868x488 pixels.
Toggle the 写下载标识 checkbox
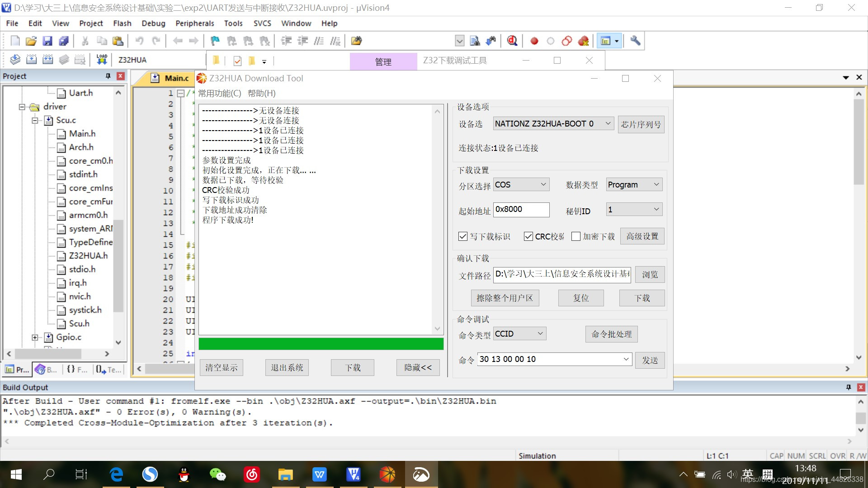(462, 236)
